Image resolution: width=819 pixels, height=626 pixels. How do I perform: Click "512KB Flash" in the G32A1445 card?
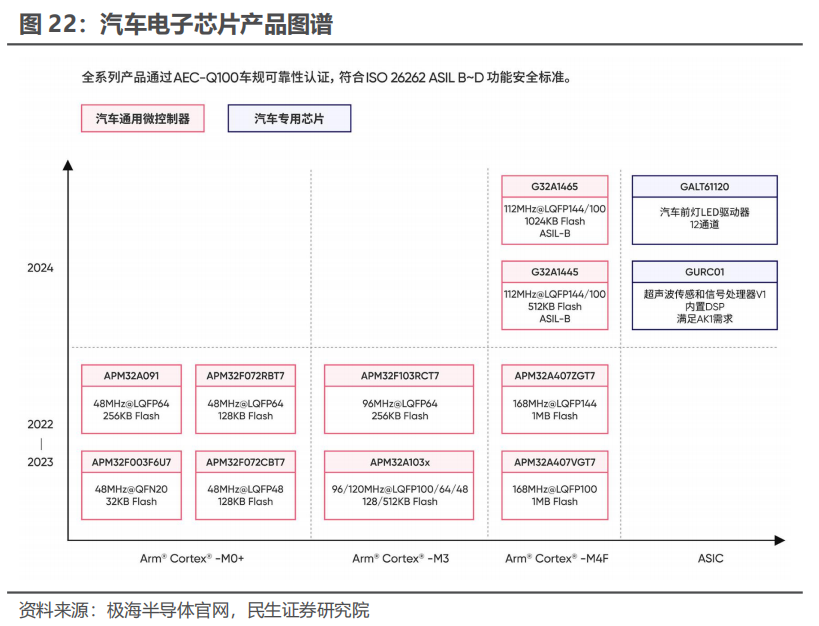(555, 306)
